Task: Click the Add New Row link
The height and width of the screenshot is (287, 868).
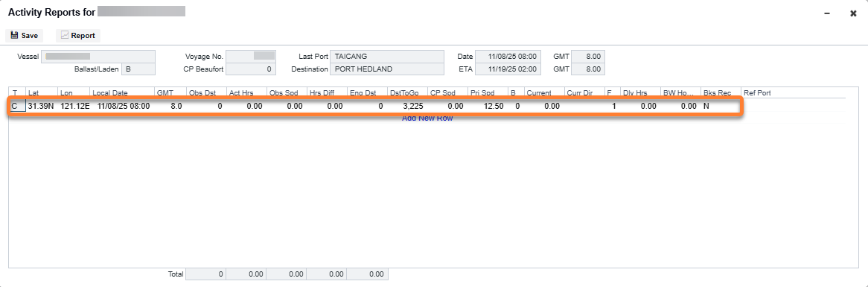Action: (x=427, y=118)
